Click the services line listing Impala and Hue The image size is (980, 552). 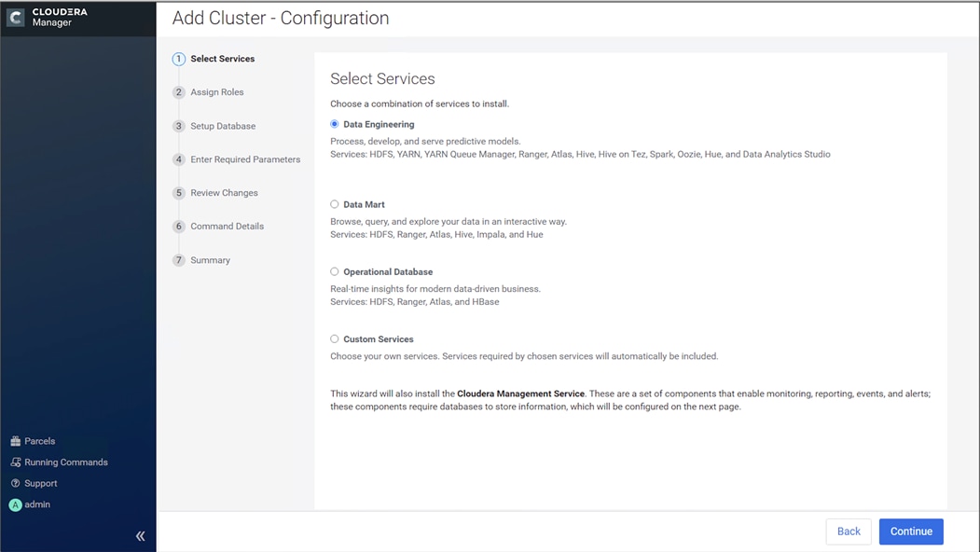tap(436, 234)
